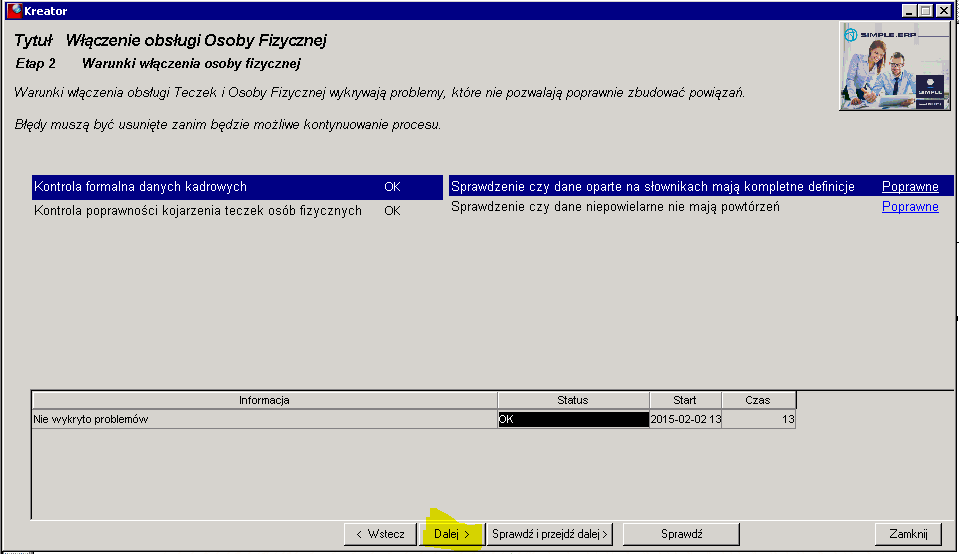Image resolution: width=959 pixels, height=554 pixels.
Task: Click the black OK status cell
Action: (x=573, y=419)
